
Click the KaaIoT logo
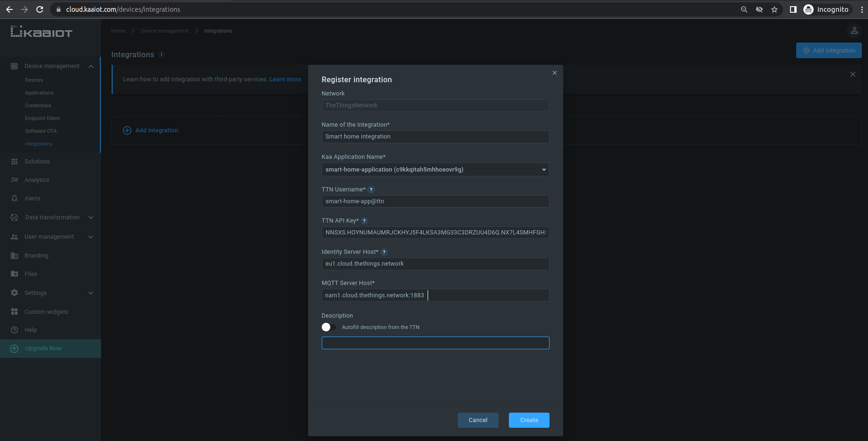click(42, 32)
